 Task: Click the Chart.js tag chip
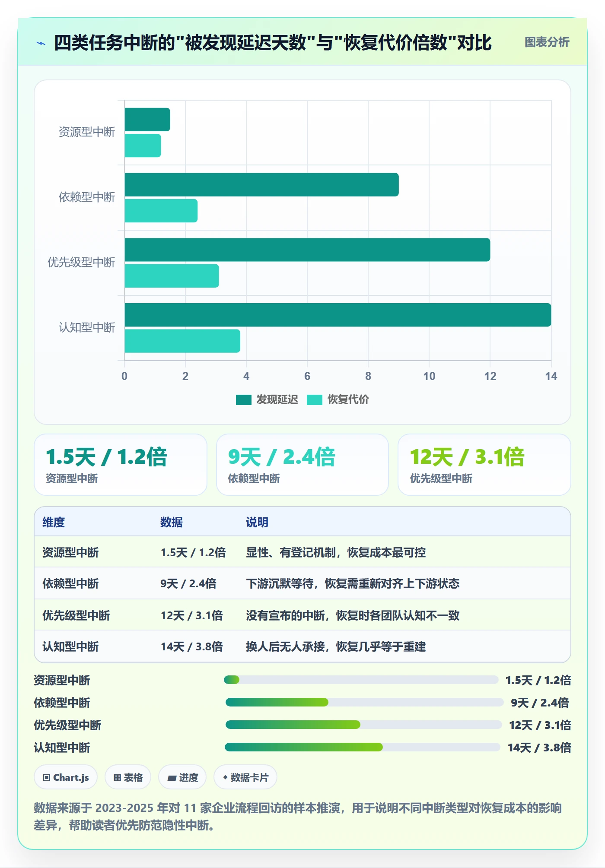click(66, 777)
